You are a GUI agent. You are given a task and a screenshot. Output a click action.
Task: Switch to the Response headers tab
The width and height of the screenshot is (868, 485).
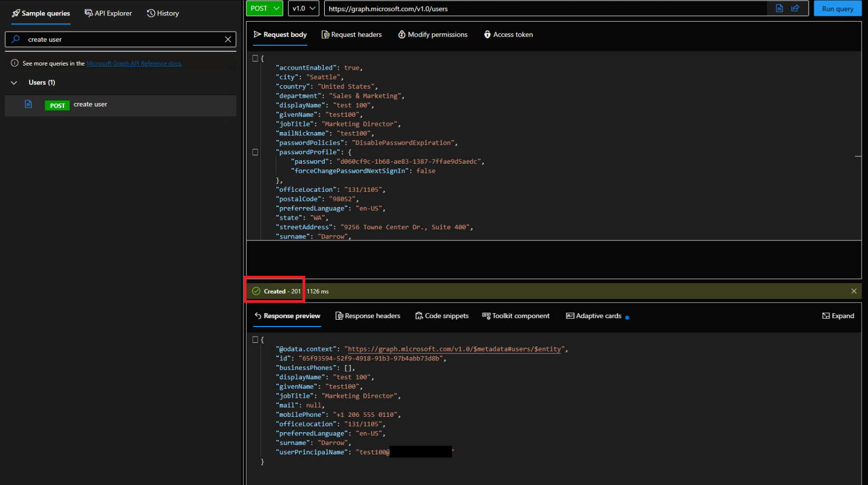coord(367,315)
